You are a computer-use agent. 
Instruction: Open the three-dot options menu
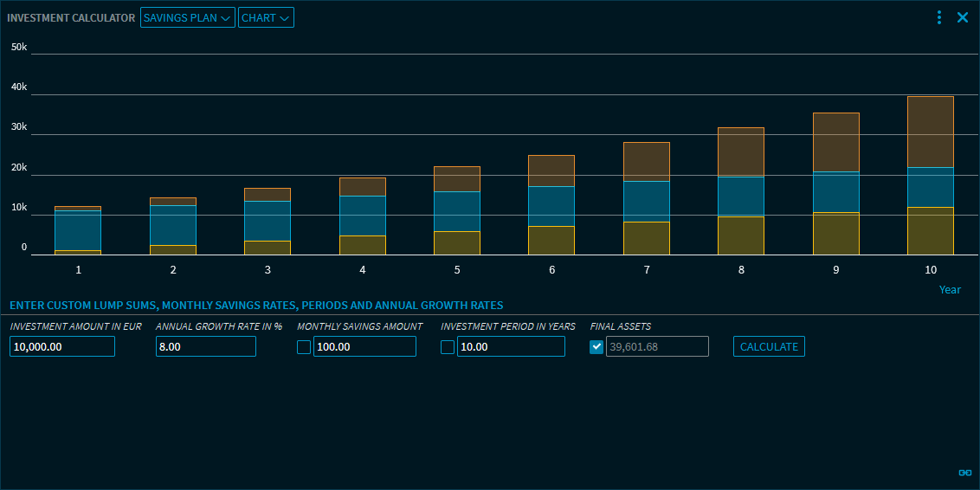[x=939, y=17]
